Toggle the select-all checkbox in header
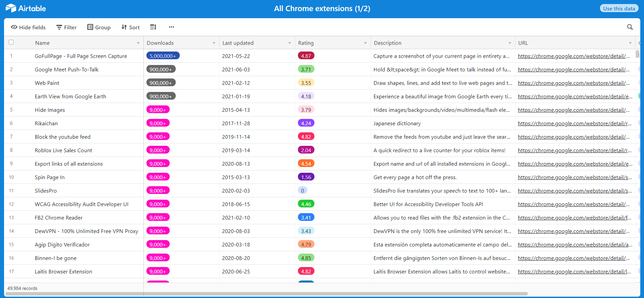Image resolution: width=644 pixels, height=298 pixels. tap(11, 42)
